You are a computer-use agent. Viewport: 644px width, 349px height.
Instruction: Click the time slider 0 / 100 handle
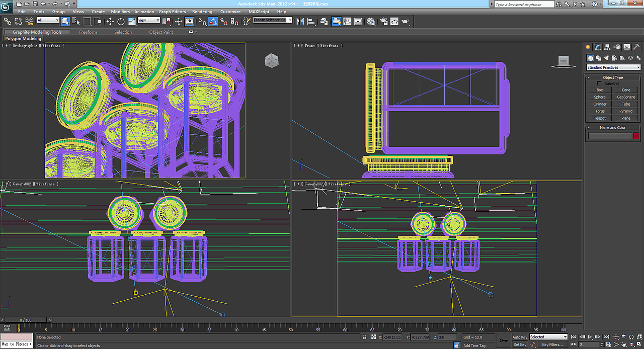coord(25,320)
